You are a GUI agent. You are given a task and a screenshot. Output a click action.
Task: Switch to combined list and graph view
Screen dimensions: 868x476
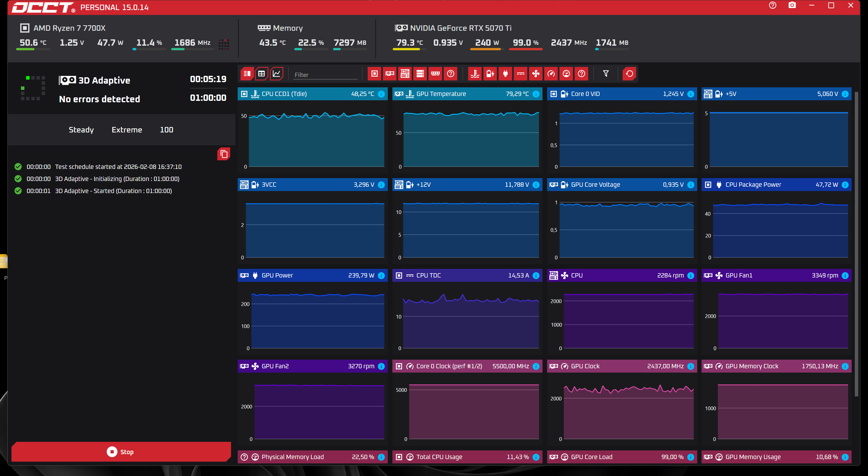(x=247, y=74)
